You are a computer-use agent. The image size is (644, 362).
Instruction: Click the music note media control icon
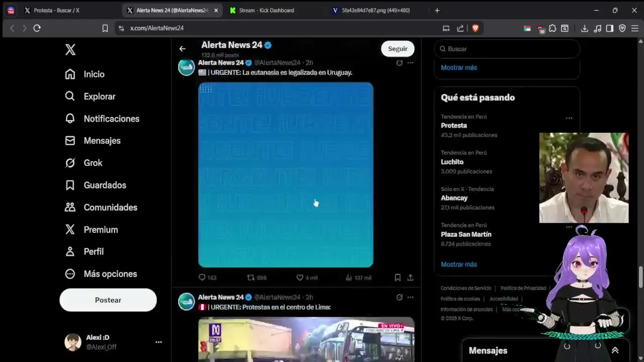click(597, 28)
